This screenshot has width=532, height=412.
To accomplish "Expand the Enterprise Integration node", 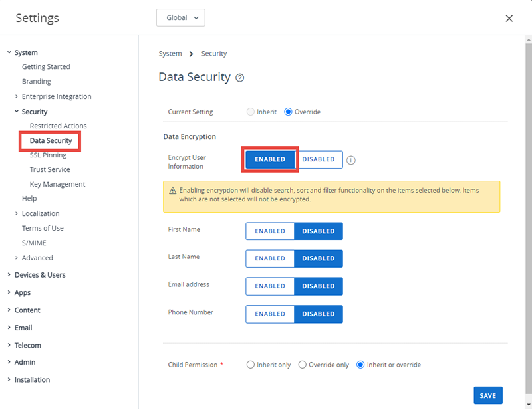I will point(16,96).
